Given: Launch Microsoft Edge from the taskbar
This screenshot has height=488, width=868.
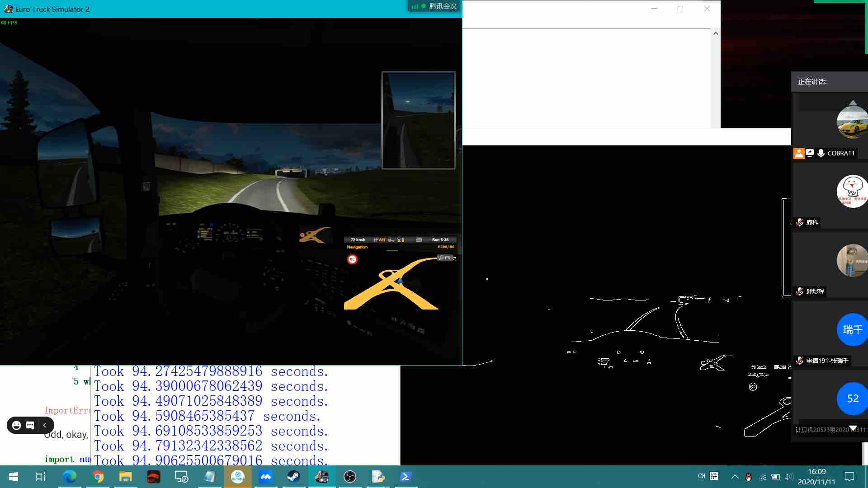Looking at the screenshot, I should [x=70, y=477].
